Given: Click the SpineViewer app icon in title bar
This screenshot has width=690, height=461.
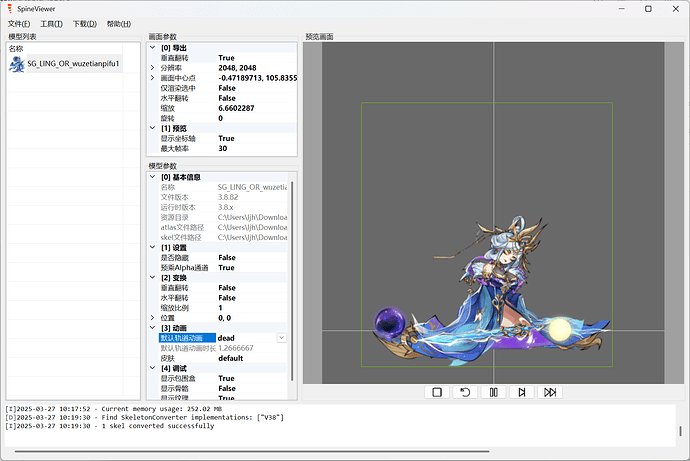Looking at the screenshot, I should coord(10,9).
